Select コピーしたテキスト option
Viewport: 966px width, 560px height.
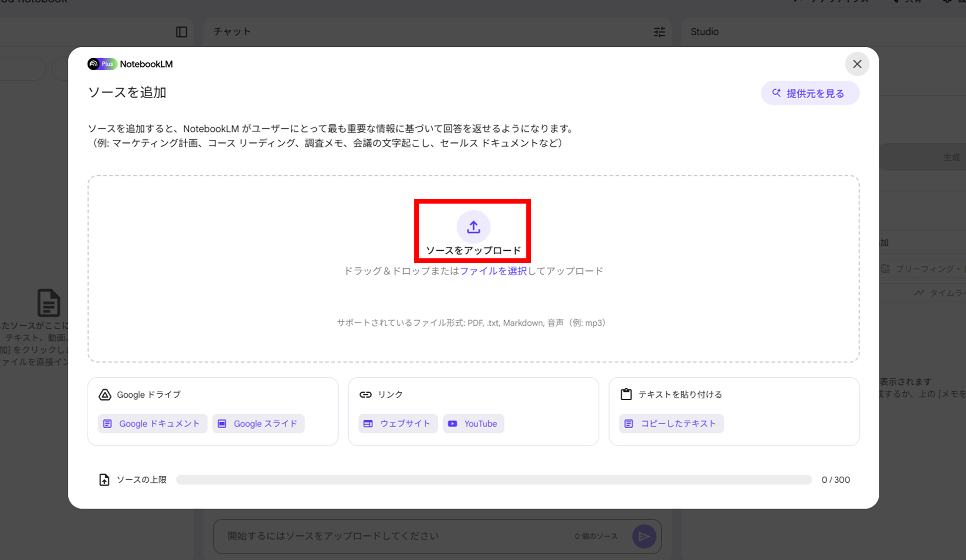coord(671,424)
